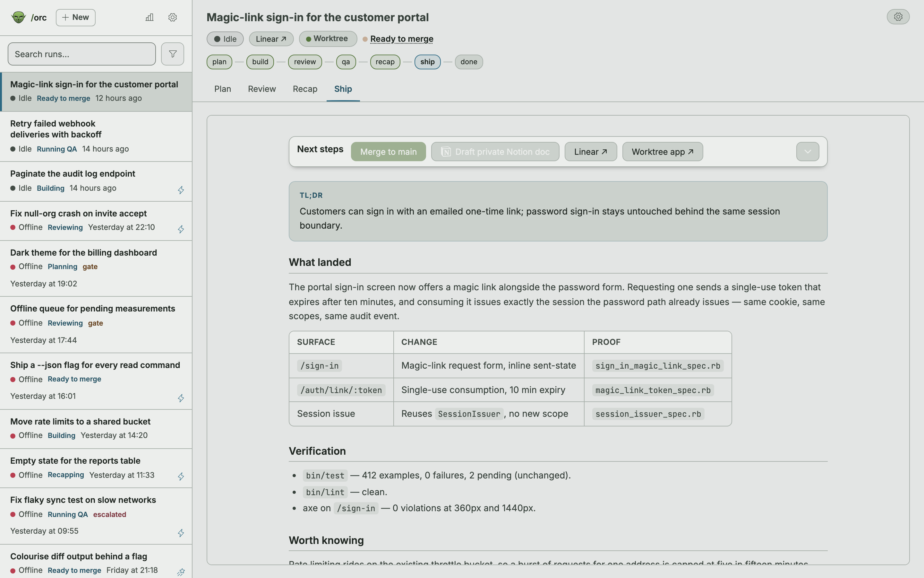
Task: Click the bin/test code label
Action: 325,476
